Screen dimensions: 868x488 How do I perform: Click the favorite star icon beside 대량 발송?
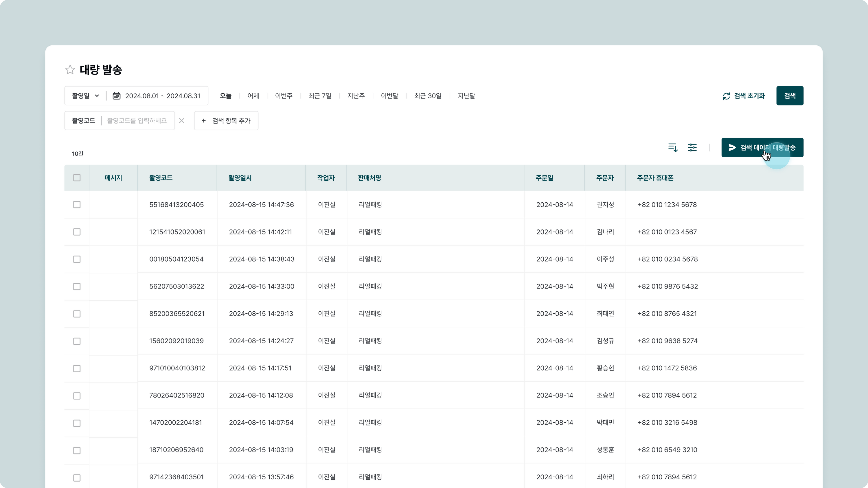click(x=70, y=69)
